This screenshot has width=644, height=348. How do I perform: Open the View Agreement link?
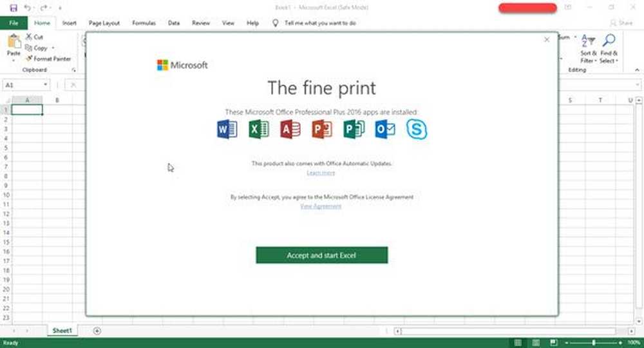[321, 206]
